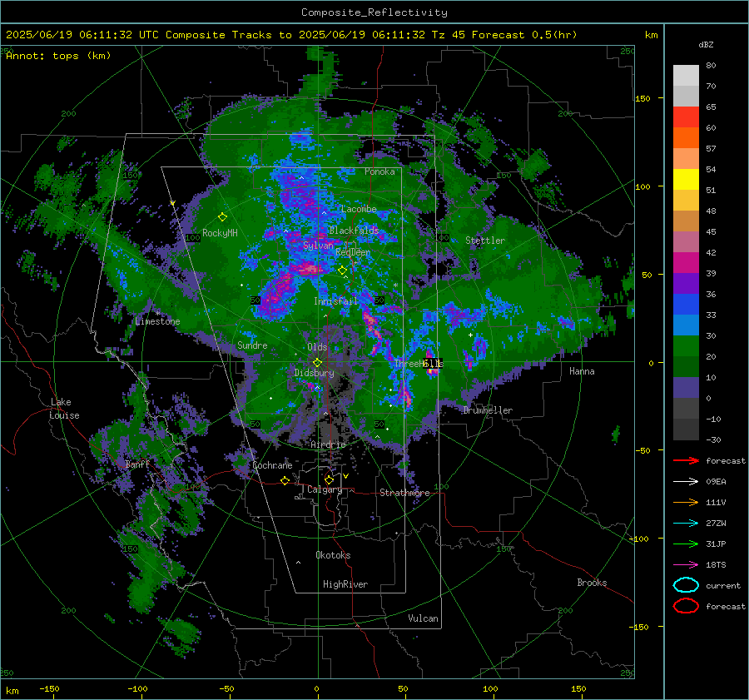Select the red forecast ellipse legend icon
The height and width of the screenshot is (700, 749).
[x=686, y=606]
